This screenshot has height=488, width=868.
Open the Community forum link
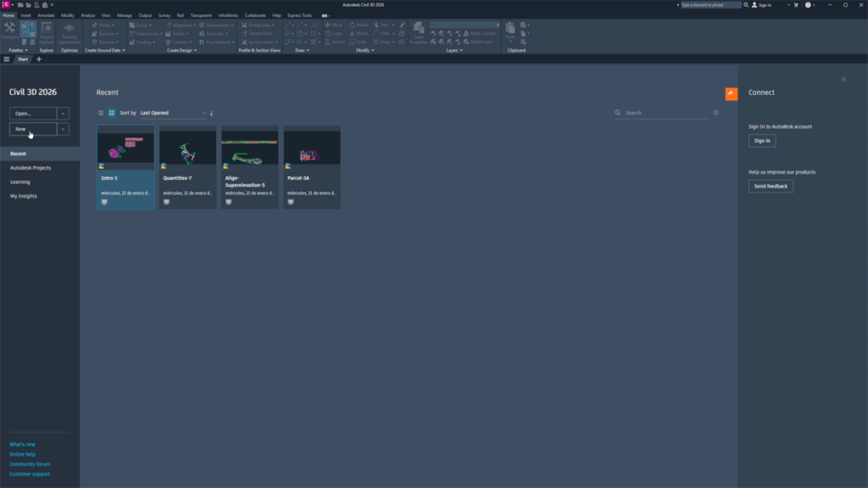tap(30, 463)
